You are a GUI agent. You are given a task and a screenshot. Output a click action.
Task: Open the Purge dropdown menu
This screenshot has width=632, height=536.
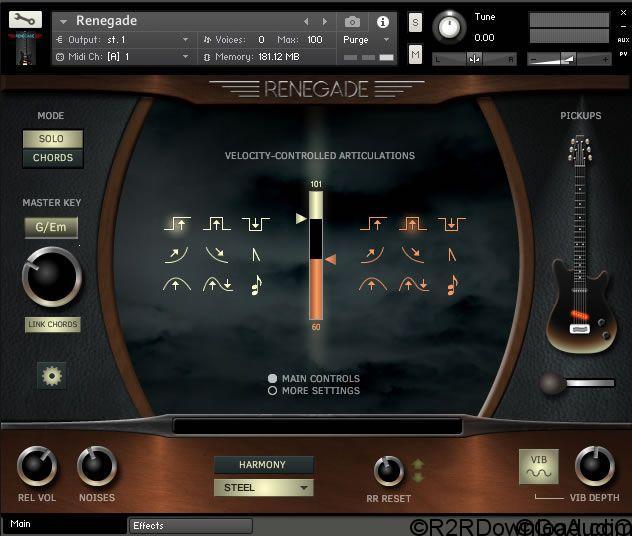366,40
